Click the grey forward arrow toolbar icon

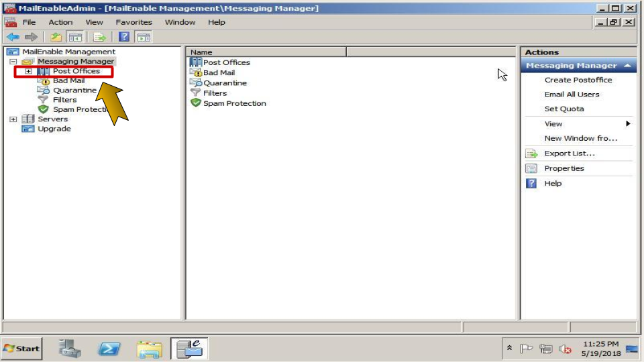tap(31, 38)
